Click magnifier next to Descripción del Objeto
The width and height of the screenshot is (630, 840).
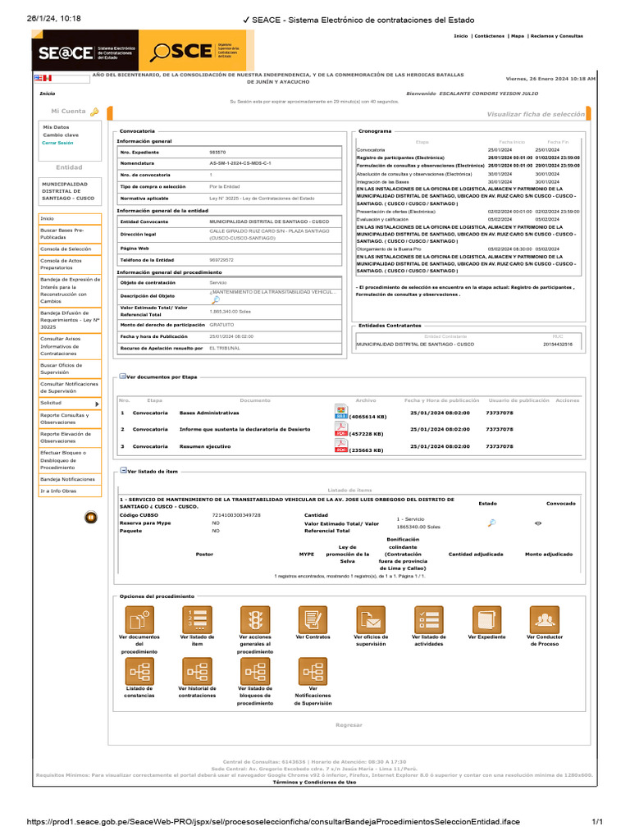pos(216,300)
